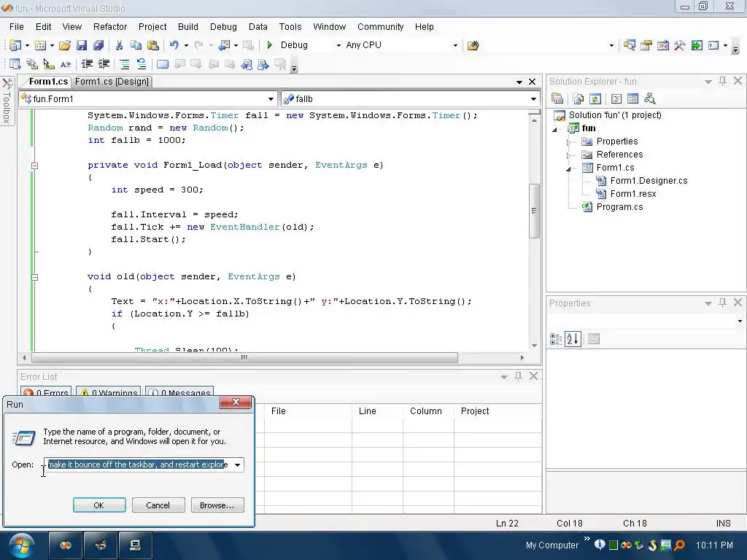Click the code editor vertical scrollbar thumb
The image size is (747, 560).
click(x=534, y=211)
